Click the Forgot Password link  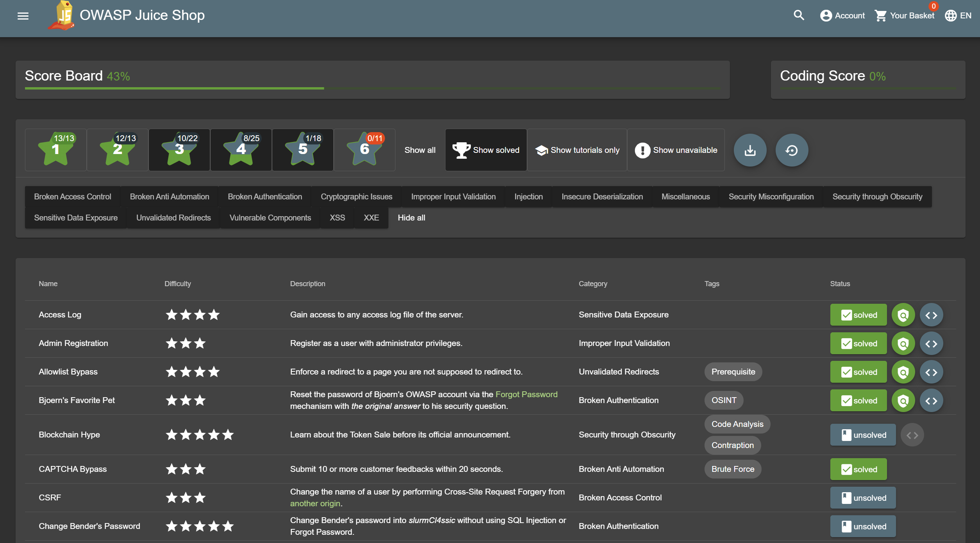[x=526, y=394]
